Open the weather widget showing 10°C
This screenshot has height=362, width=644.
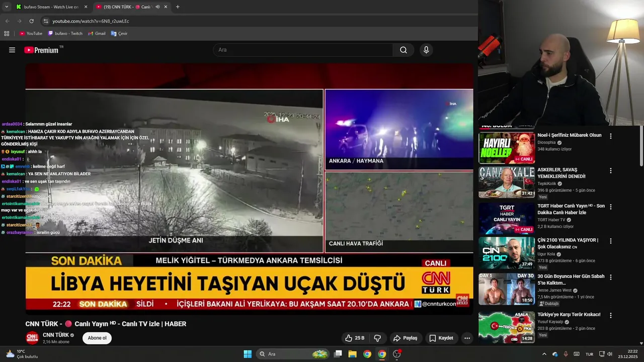[x=21, y=354]
